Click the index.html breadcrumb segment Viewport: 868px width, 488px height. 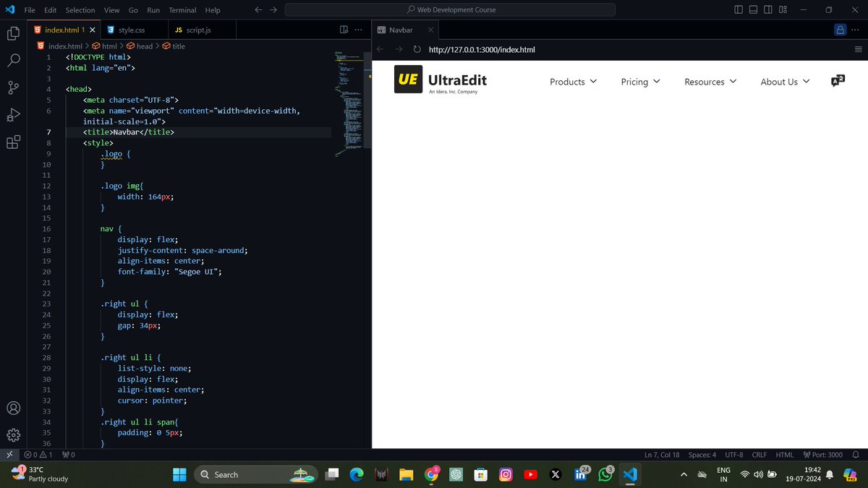click(59, 46)
